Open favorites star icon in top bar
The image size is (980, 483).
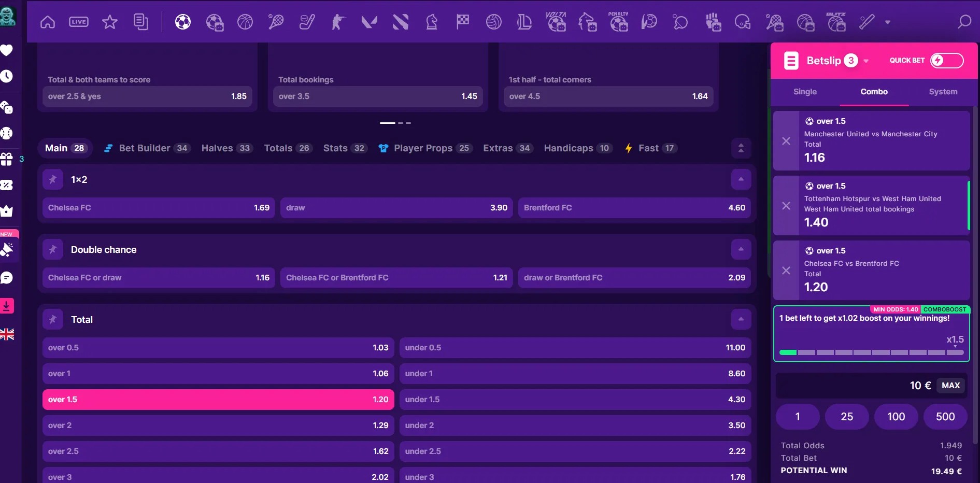coord(110,22)
